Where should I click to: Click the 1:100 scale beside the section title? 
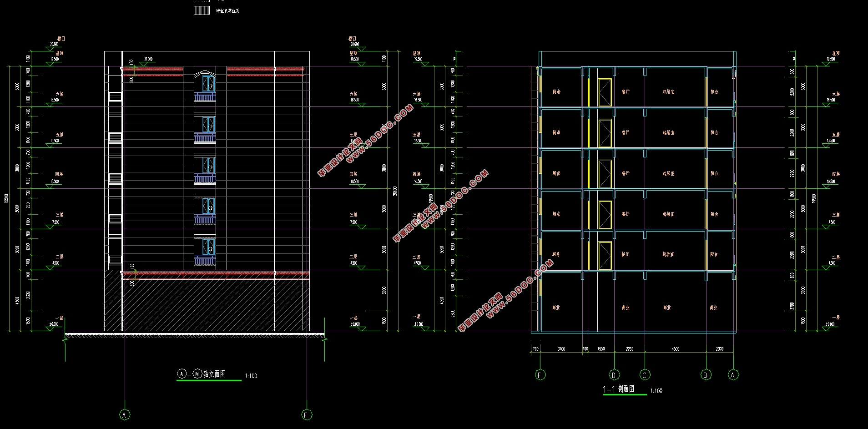pos(656,391)
